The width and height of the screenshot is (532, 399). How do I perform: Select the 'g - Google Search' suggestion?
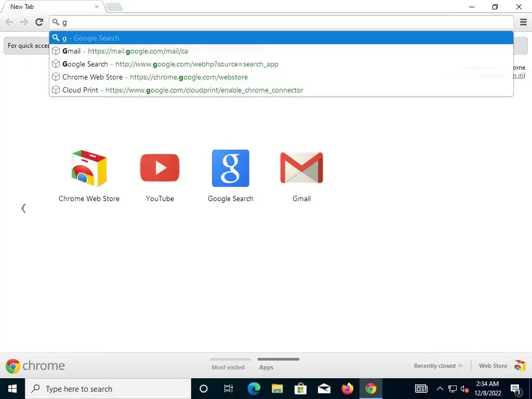pyautogui.click(x=281, y=38)
